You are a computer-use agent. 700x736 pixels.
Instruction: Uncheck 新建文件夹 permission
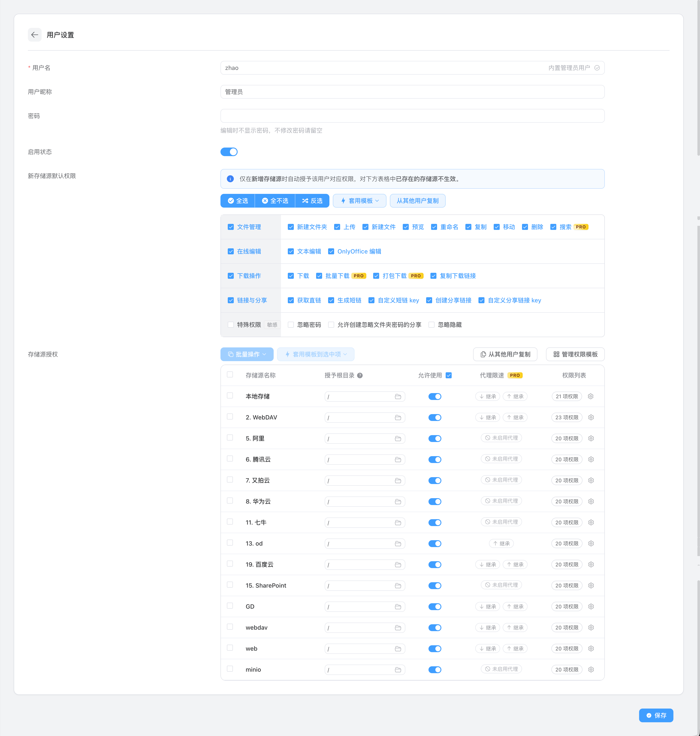291,227
